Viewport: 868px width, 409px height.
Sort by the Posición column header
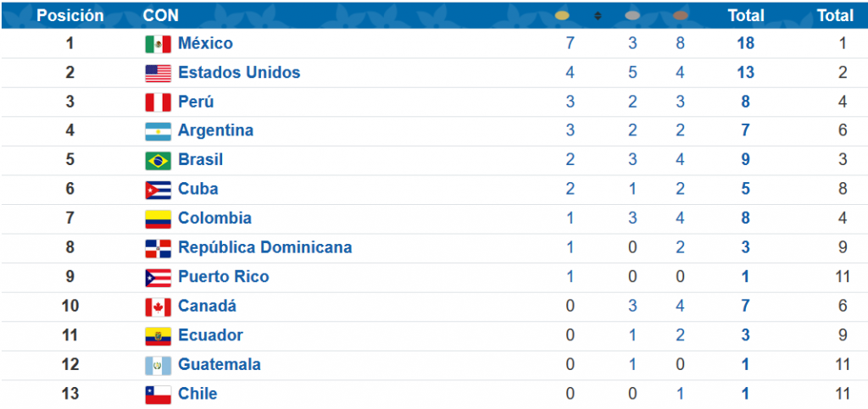point(70,15)
